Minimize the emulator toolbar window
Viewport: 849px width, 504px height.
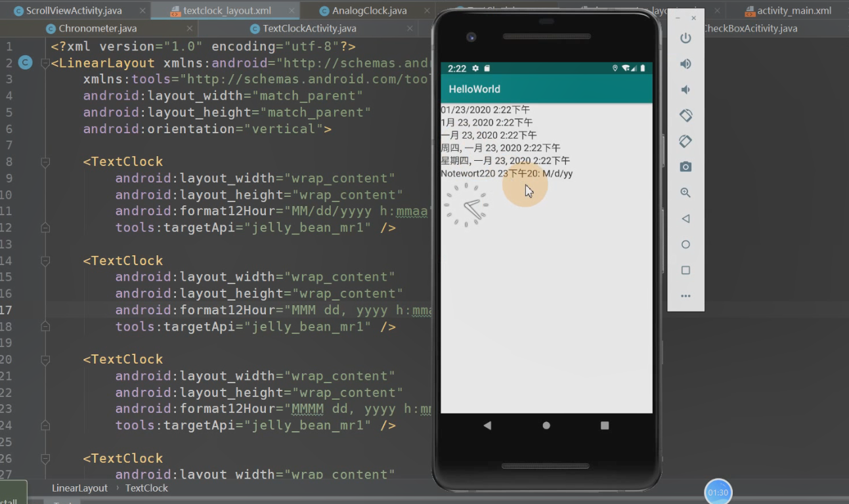[677, 18]
